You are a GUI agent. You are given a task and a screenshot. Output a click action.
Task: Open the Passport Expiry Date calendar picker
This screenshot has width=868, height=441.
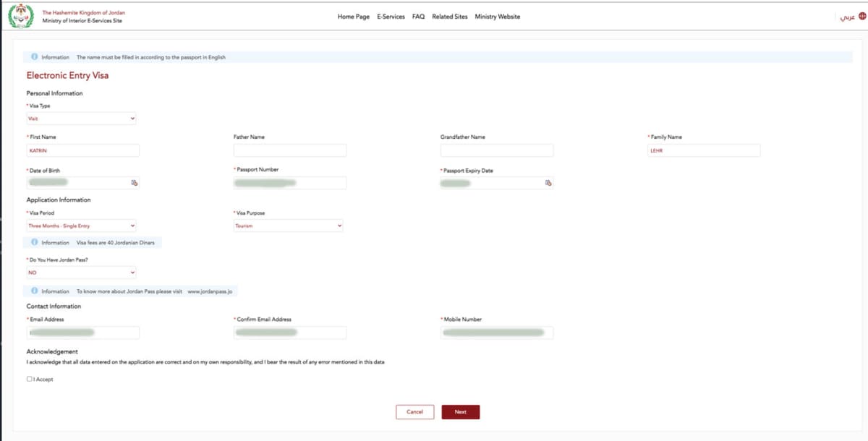point(548,183)
